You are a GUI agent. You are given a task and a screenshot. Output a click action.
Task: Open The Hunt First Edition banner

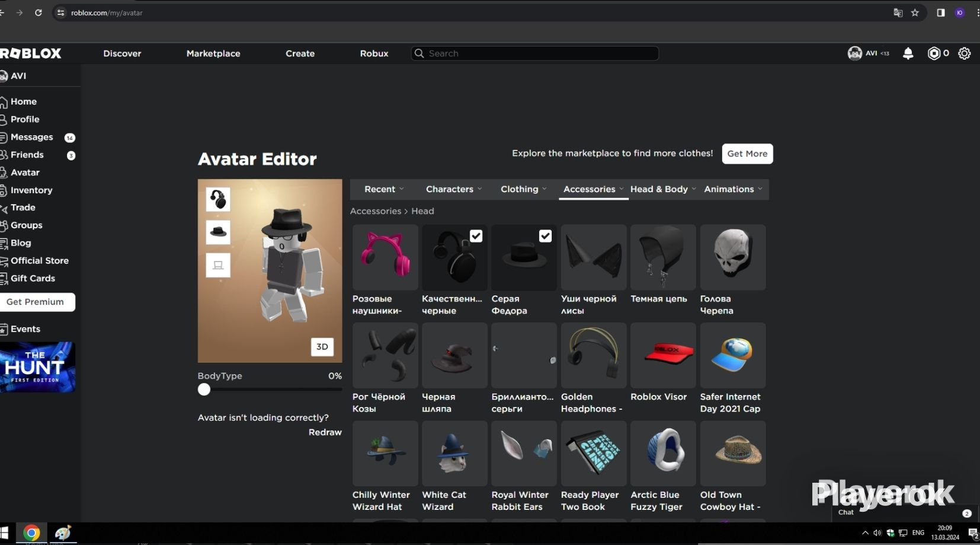click(37, 367)
